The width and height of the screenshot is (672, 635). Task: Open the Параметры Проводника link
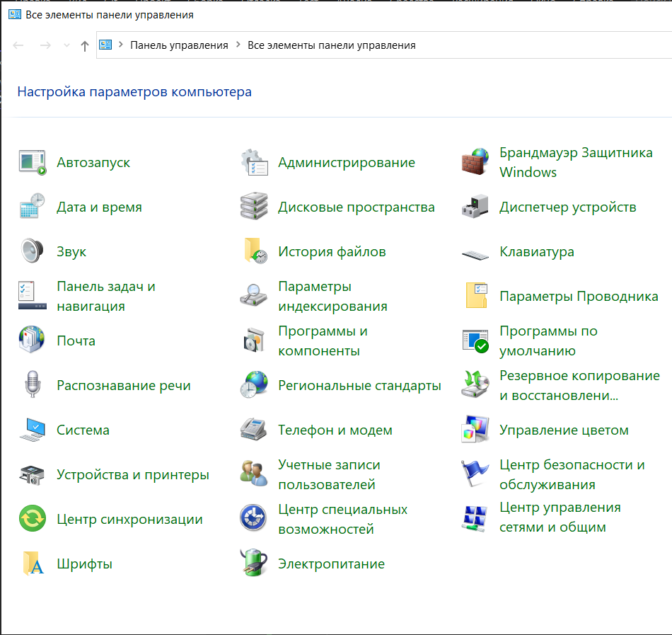pos(579,297)
